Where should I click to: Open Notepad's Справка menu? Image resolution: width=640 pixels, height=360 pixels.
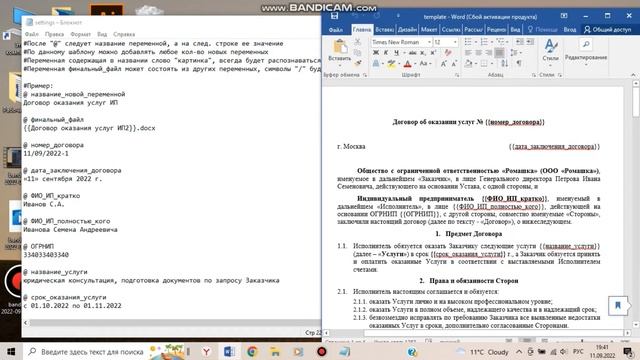click(x=124, y=34)
